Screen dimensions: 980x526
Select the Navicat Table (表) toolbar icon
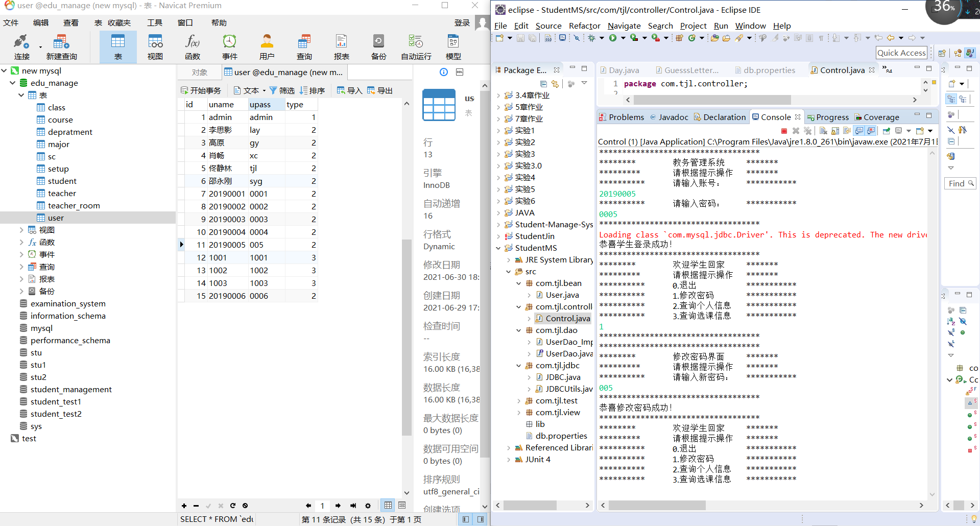coord(118,46)
